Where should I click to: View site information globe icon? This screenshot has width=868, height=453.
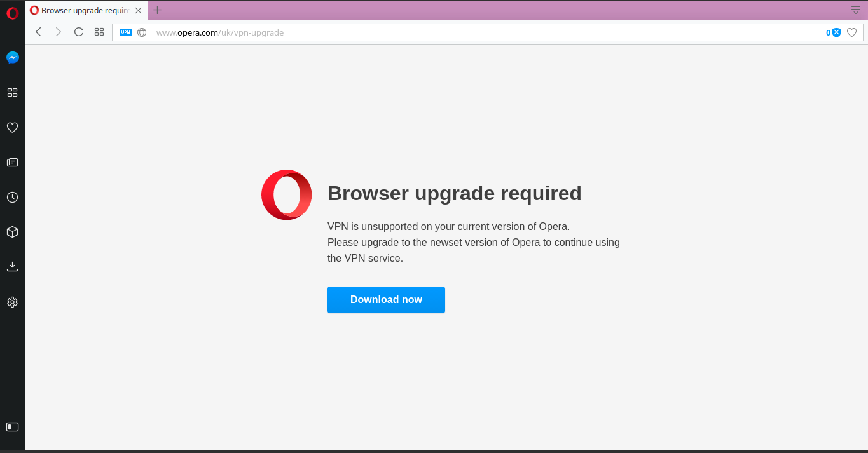click(x=142, y=32)
